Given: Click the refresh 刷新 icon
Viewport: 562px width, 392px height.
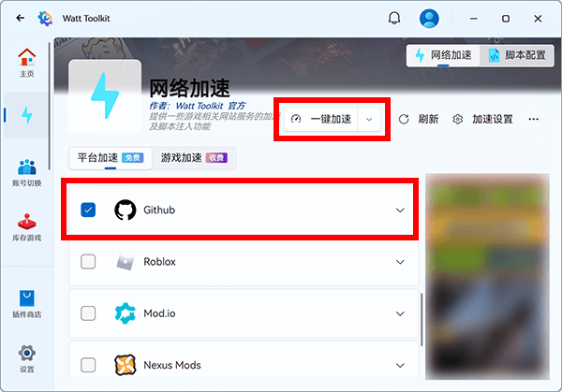Looking at the screenshot, I should coord(404,119).
